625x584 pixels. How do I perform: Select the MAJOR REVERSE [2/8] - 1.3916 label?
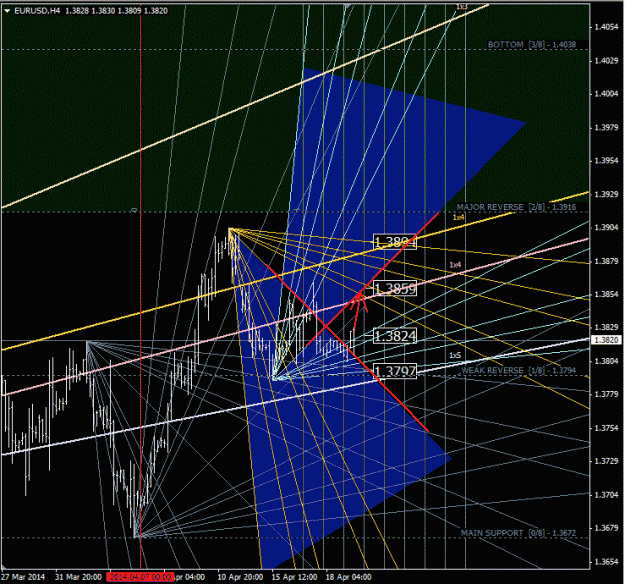(516, 207)
